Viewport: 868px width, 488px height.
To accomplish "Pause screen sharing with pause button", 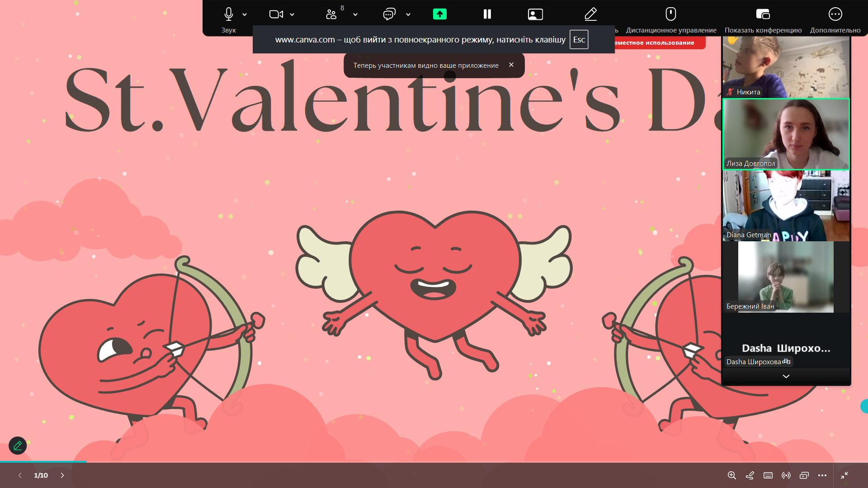I will (487, 14).
